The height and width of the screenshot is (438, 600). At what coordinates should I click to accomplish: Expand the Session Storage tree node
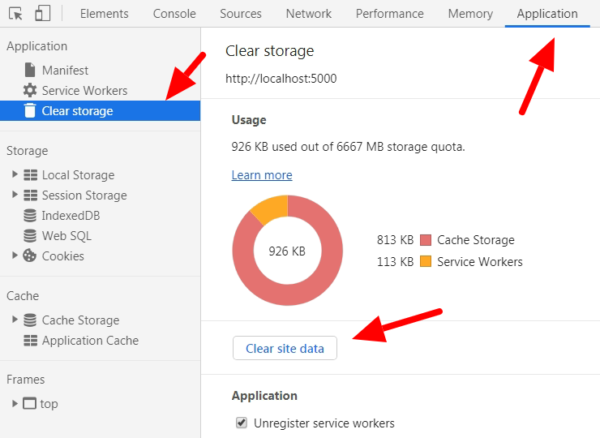coord(15,195)
